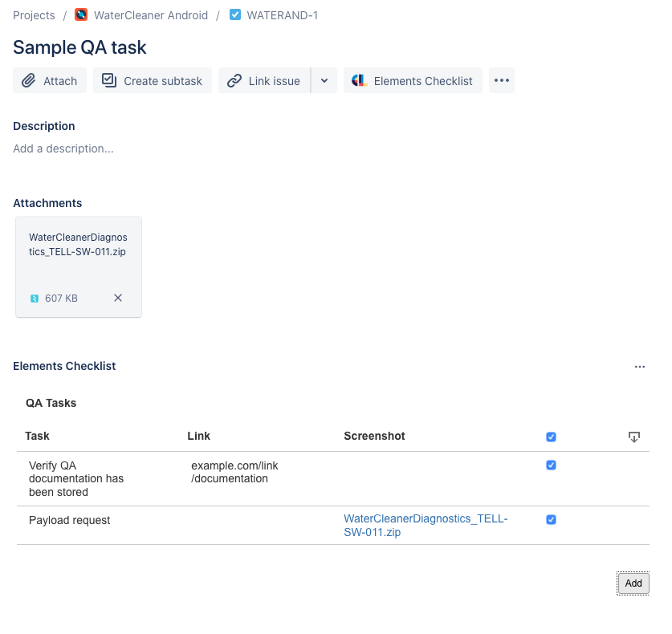Click the WATERAND-1 task type icon
The height and width of the screenshot is (634, 672).
235,14
